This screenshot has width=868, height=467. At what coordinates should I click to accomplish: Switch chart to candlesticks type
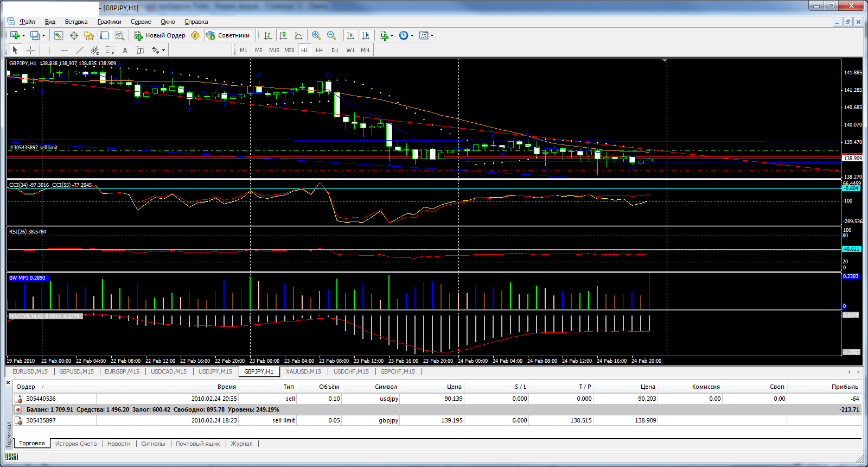point(283,35)
